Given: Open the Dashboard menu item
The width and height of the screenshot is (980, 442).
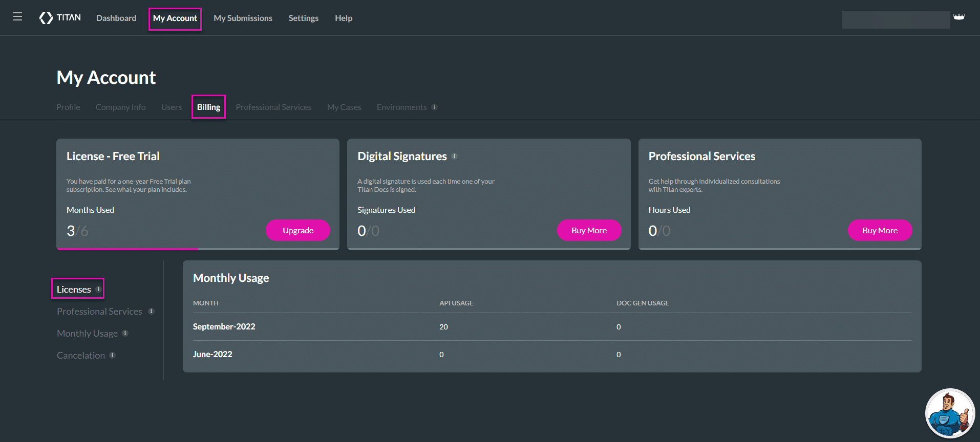Looking at the screenshot, I should click(x=116, y=18).
